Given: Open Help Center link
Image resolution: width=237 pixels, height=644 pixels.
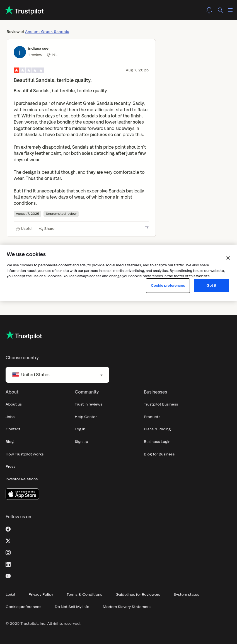Looking at the screenshot, I should click(x=86, y=417).
